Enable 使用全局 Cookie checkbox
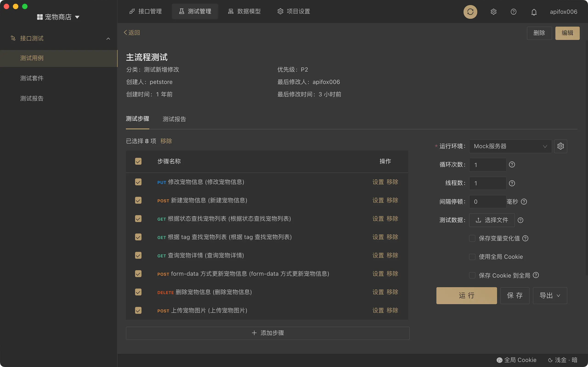This screenshot has height=367, width=588. (x=472, y=257)
